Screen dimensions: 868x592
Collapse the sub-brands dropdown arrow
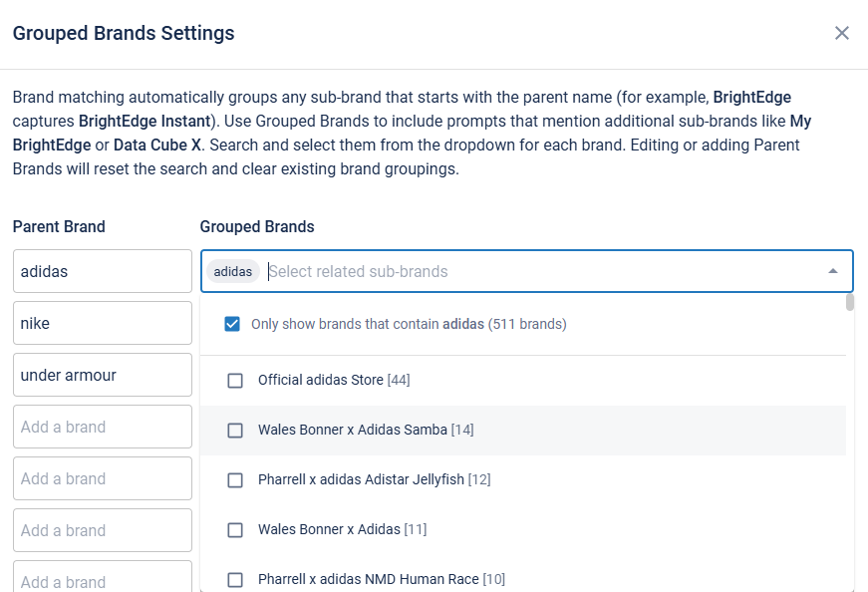(x=832, y=271)
